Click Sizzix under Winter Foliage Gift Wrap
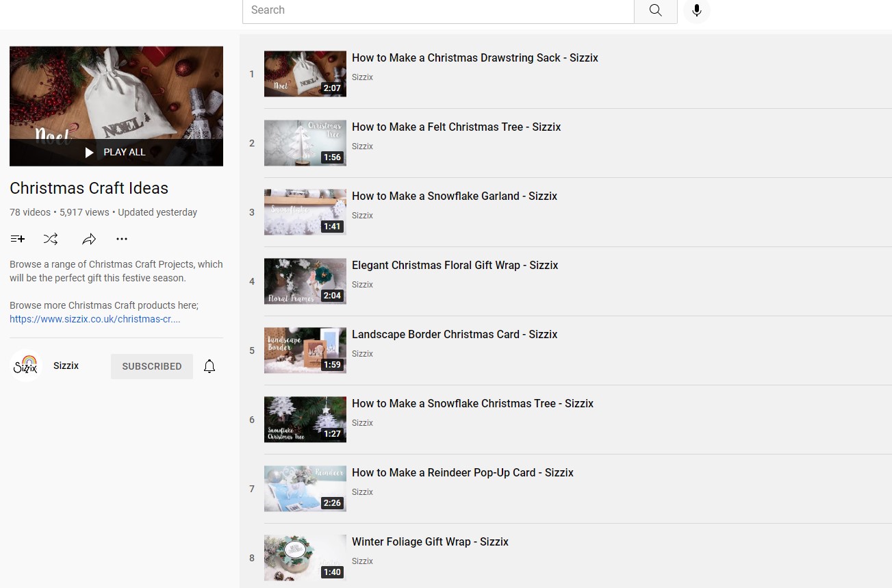 (x=362, y=561)
